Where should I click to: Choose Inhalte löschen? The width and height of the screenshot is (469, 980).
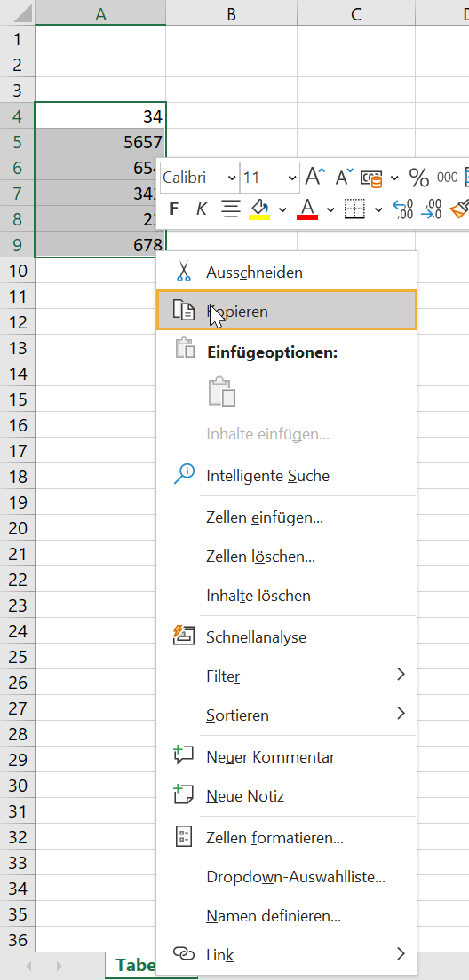[x=286, y=596]
